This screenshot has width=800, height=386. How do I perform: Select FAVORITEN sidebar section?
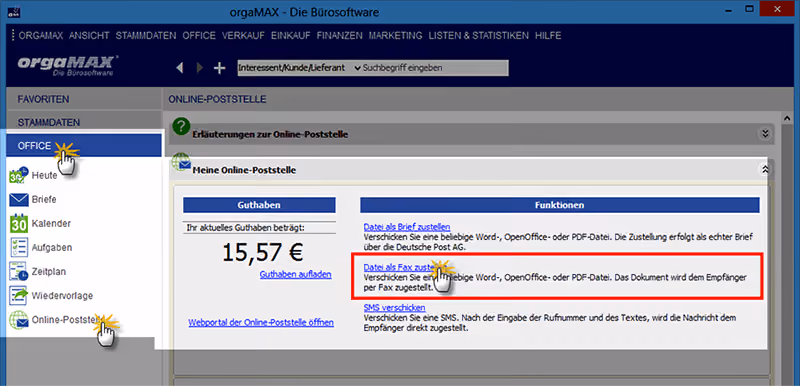click(x=84, y=99)
